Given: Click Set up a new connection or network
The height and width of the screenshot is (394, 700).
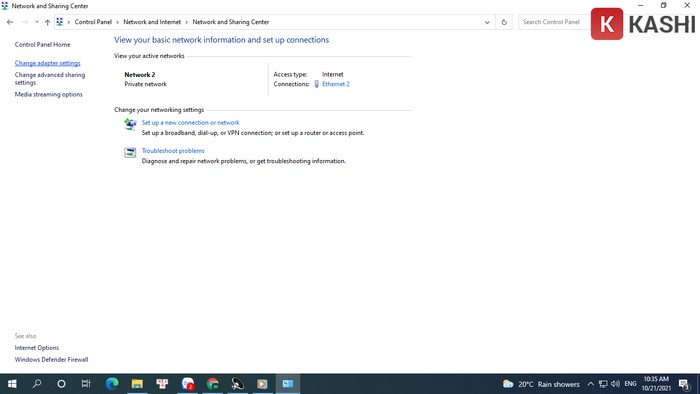Looking at the screenshot, I should (191, 123).
